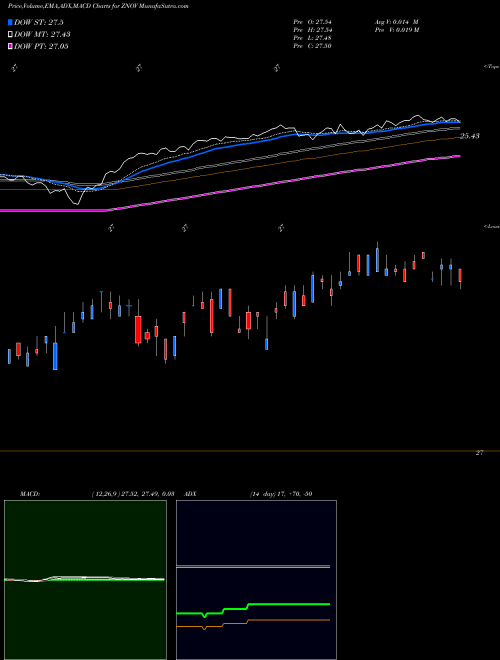Click the 'Pre C: 27.50' close value
The width and height of the screenshot is (500, 660).
(312, 46)
